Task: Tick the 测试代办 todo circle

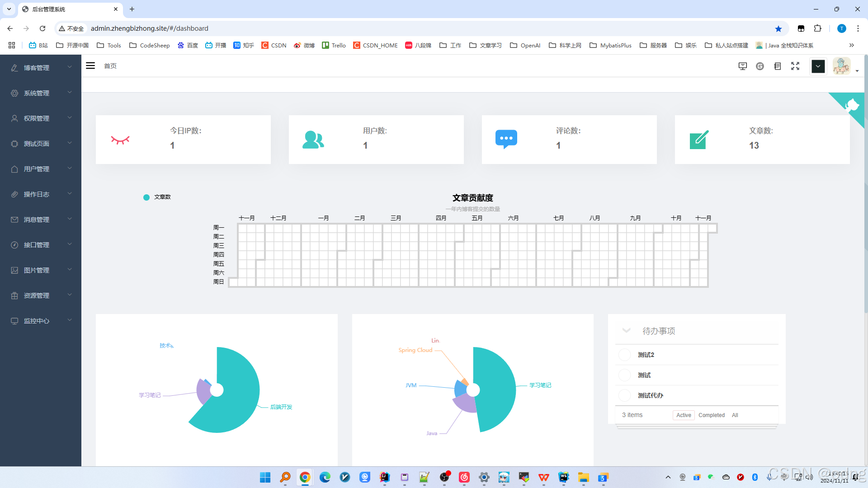Action: point(624,395)
